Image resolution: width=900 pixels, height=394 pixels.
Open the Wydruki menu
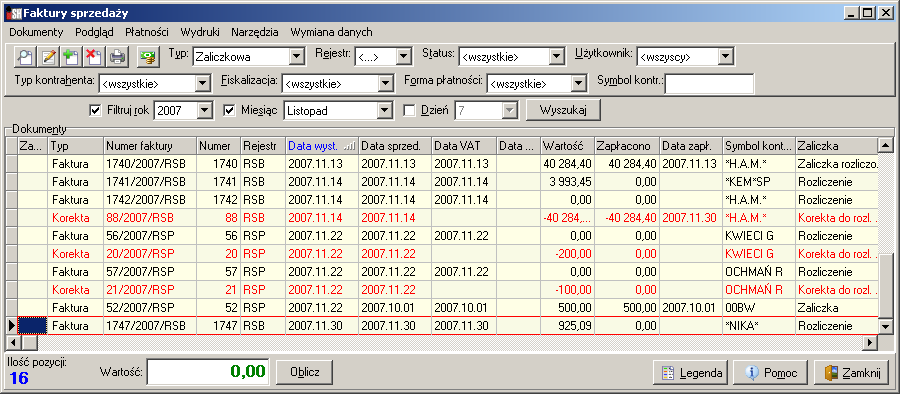tap(200, 32)
